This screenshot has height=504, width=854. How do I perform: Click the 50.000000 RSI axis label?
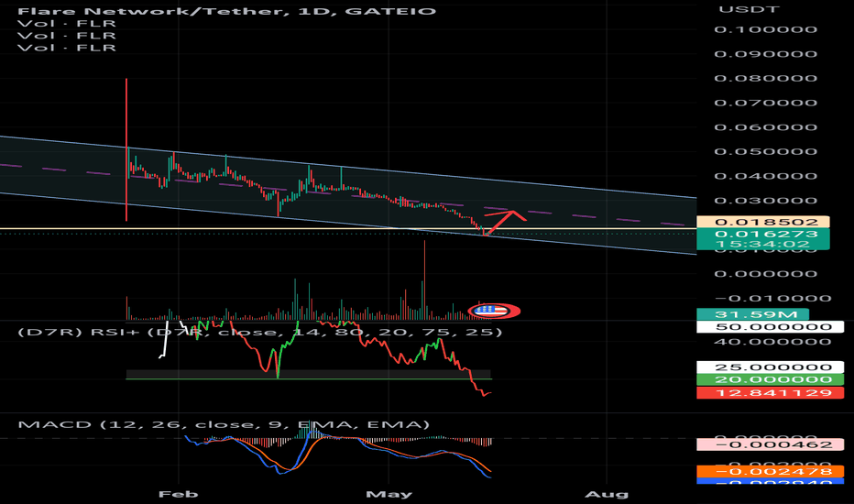(770, 327)
